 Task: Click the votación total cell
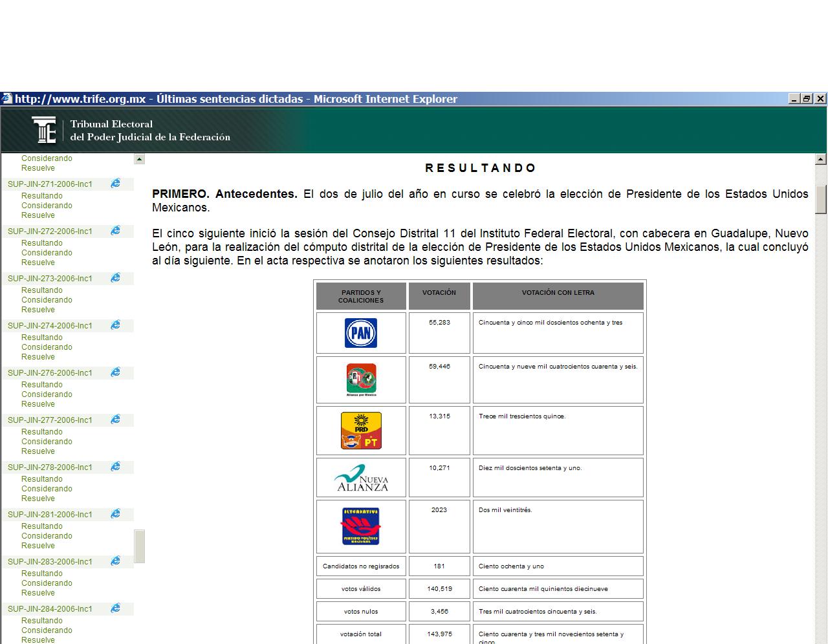tap(361, 634)
